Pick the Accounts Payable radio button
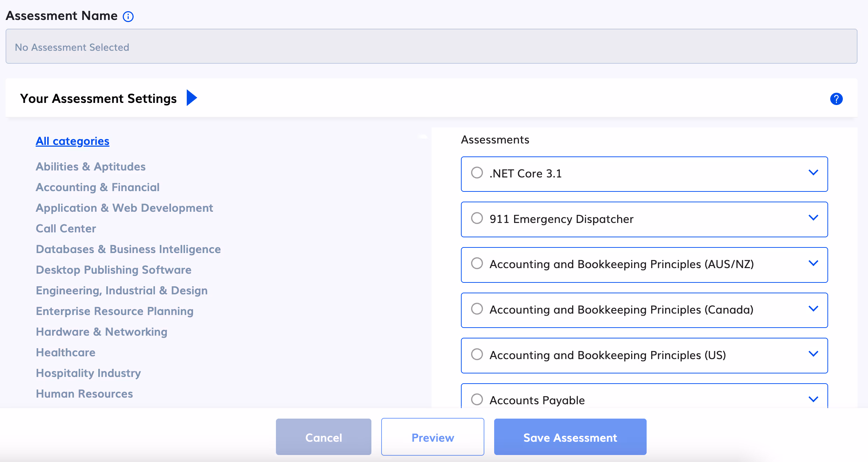The height and width of the screenshot is (462, 868). [x=477, y=399]
